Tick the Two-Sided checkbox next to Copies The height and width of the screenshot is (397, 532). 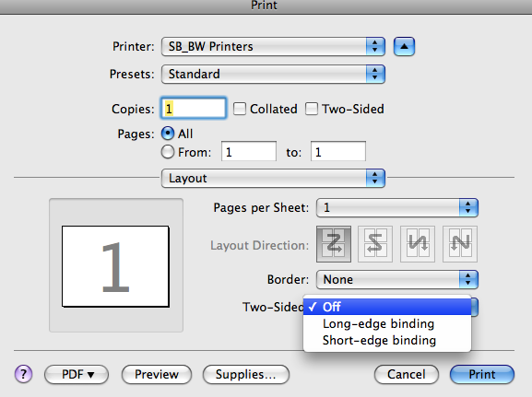coord(312,109)
